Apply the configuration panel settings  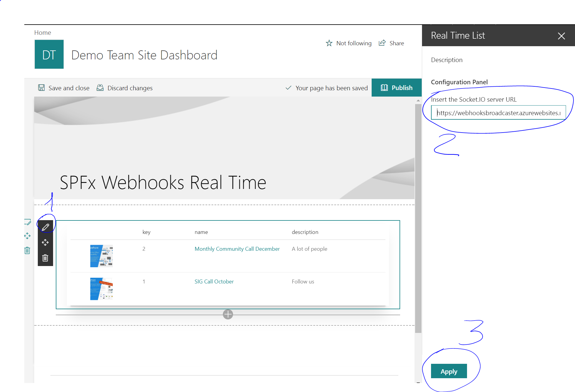point(449,371)
